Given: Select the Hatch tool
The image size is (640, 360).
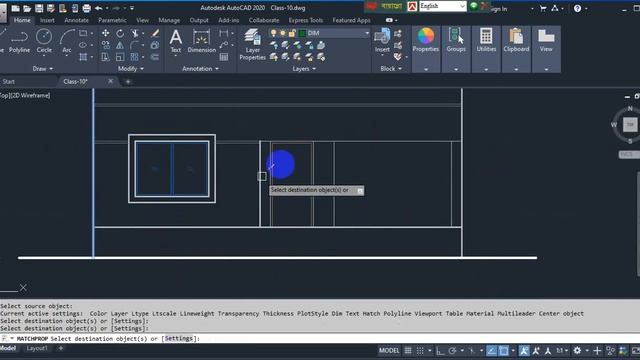Looking at the screenshot, I should tap(83, 57).
